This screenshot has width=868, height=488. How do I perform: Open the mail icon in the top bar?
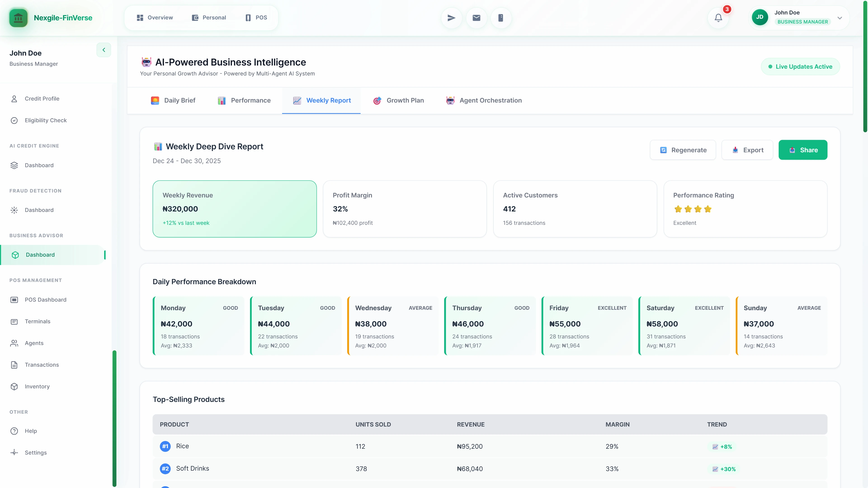tap(476, 18)
